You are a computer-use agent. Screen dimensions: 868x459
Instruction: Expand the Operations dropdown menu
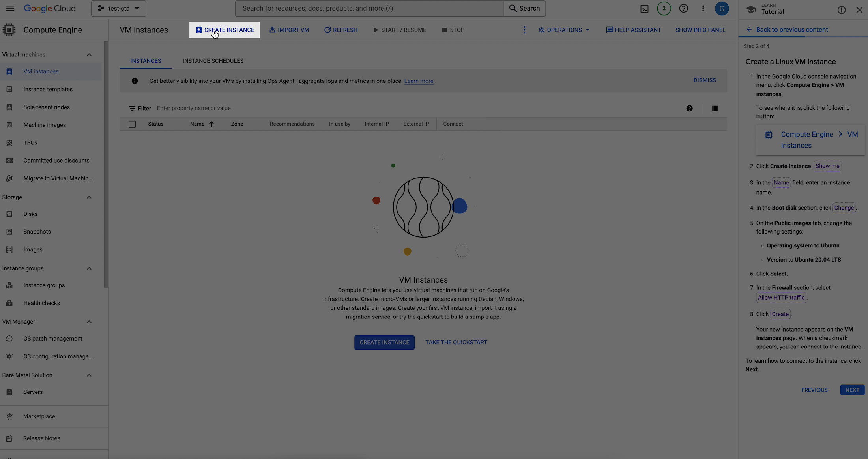click(x=564, y=30)
